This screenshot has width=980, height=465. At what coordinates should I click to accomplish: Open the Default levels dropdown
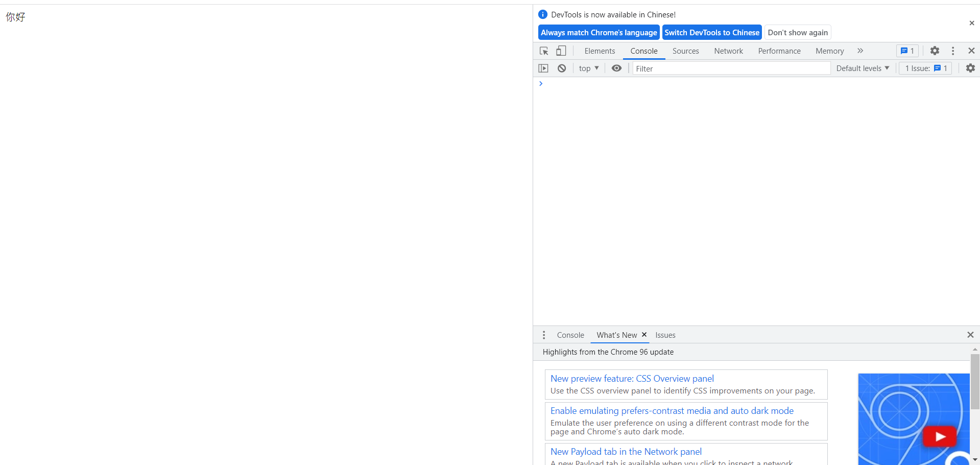863,68
